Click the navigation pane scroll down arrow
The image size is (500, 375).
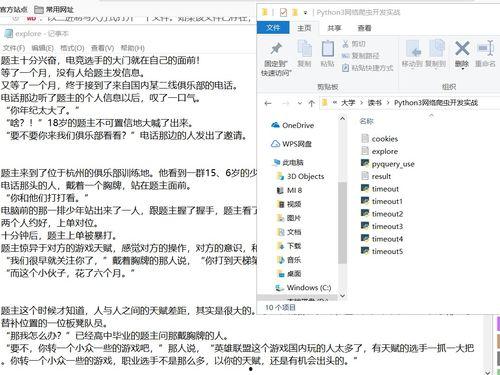point(342,295)
